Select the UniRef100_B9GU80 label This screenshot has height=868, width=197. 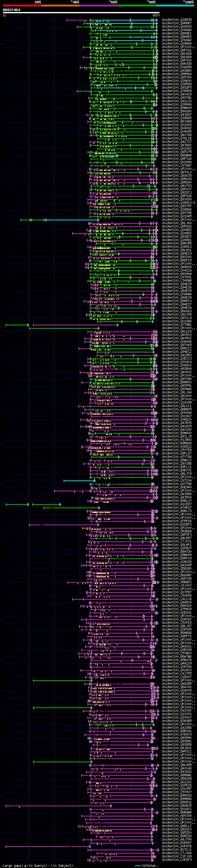(177, 111)
